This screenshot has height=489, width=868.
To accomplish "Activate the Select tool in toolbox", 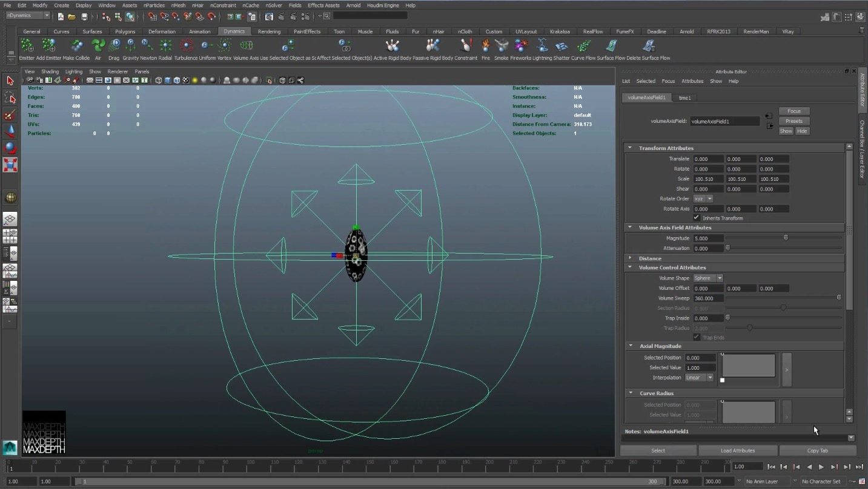I will tap(10, 80).
